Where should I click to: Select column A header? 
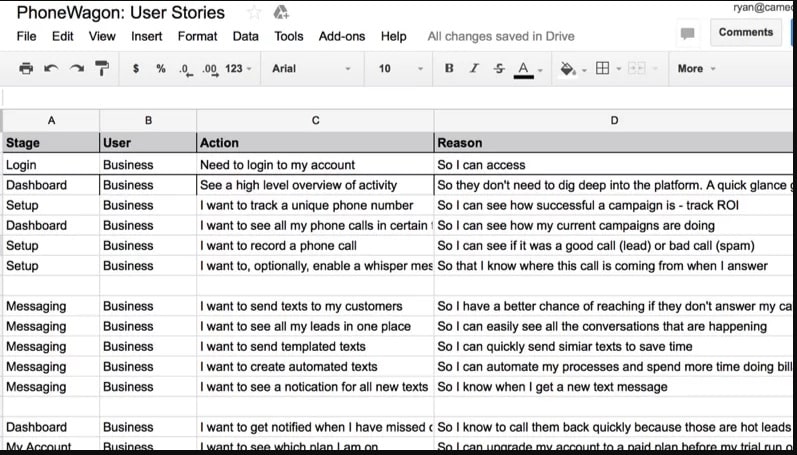(x=51, y=120)
